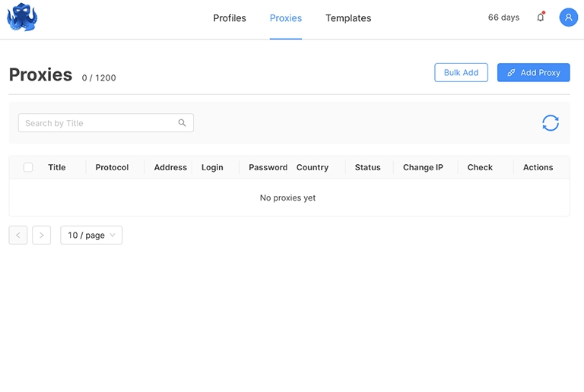
Task: Click the Address column header
Action: 170,167
